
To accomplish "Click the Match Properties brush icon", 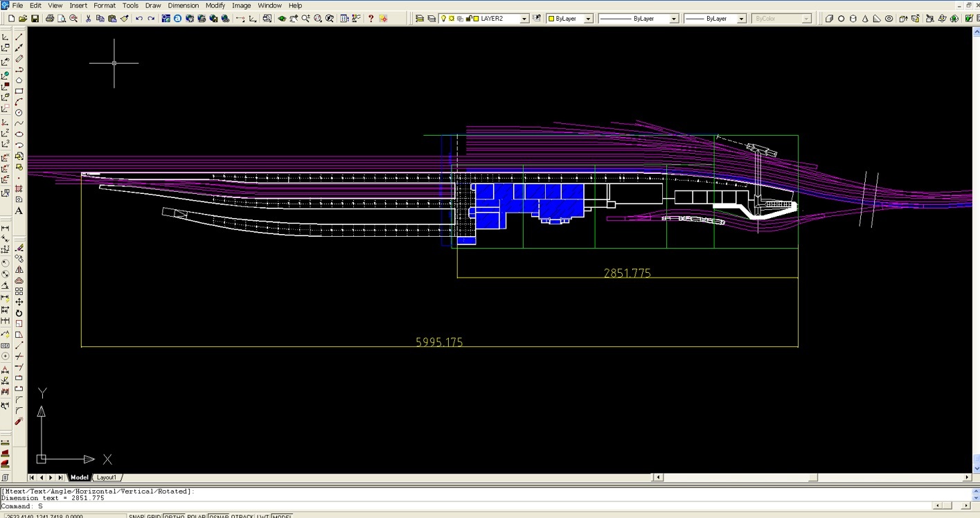I will pos(125,19).
